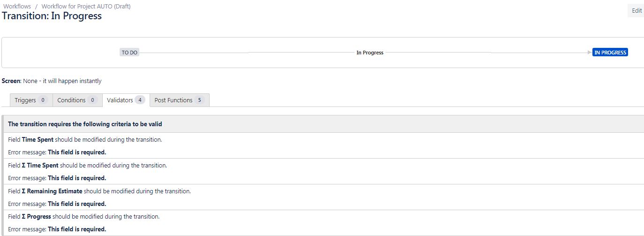
Task: Click the In Progress transition label
Action: point(370,53)
